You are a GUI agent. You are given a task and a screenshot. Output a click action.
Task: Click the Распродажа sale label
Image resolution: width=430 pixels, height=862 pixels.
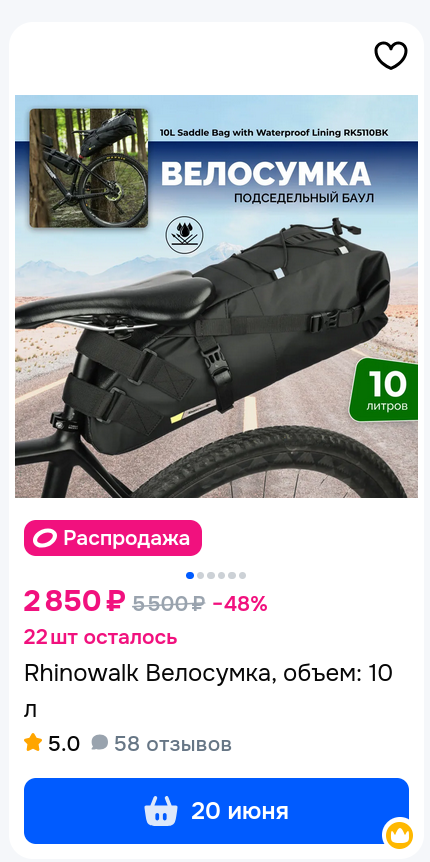[x=113, y=538]
